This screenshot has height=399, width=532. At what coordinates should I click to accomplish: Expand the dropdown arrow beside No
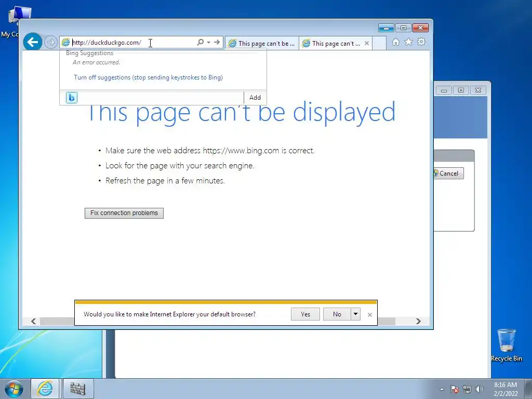point(355,314)
